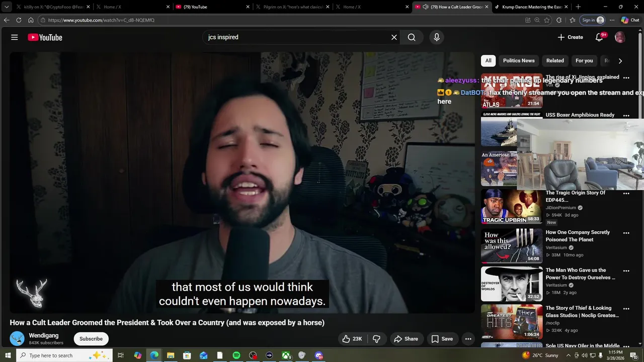Switch to the 'Krump Dance' tab
644x362 pixels.
click(x=531, y=7)
